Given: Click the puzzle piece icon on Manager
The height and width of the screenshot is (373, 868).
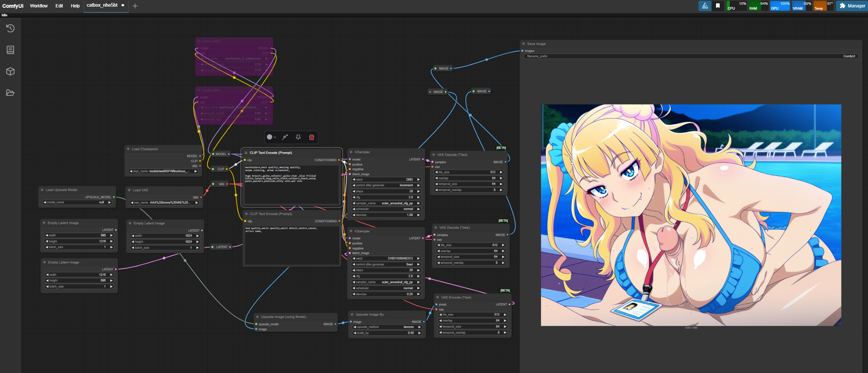Looking at the screenshot, I should (x=842, y=6).
